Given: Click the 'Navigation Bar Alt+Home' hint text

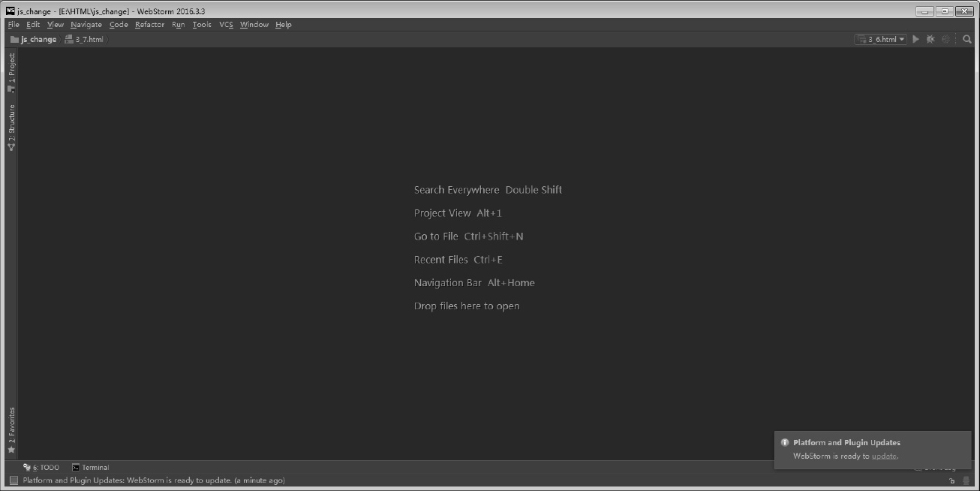Looking at the screenshot, I should 474,283.
